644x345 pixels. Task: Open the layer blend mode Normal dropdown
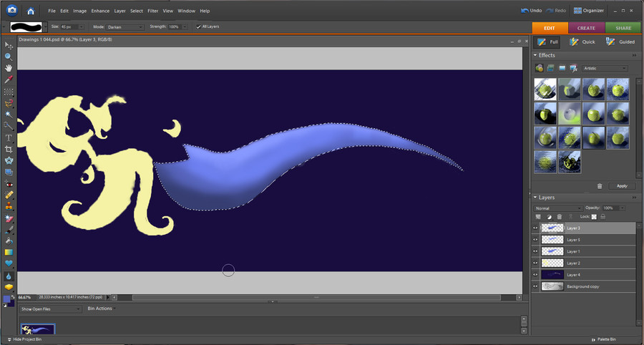[557, 208]
